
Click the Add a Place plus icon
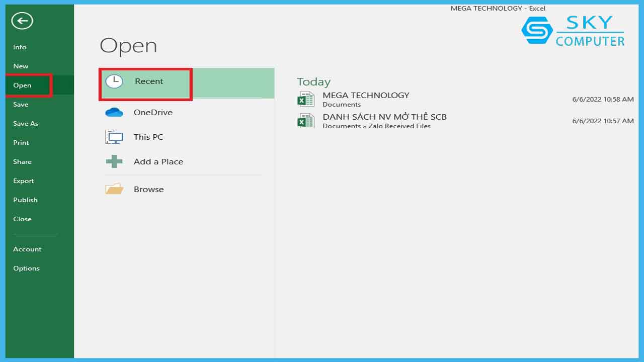click(x=114, y=161)
